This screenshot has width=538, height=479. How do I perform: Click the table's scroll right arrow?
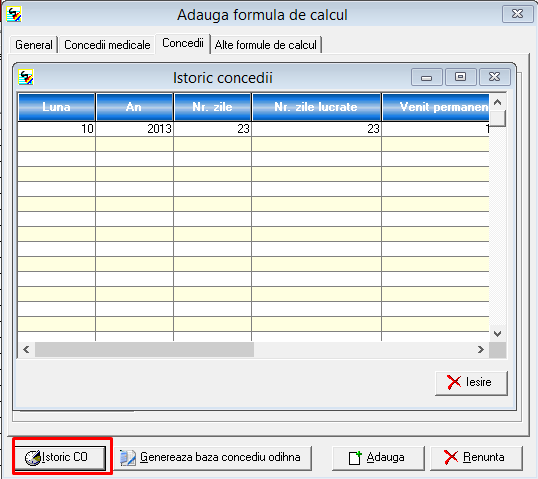[x=481, y=350]
